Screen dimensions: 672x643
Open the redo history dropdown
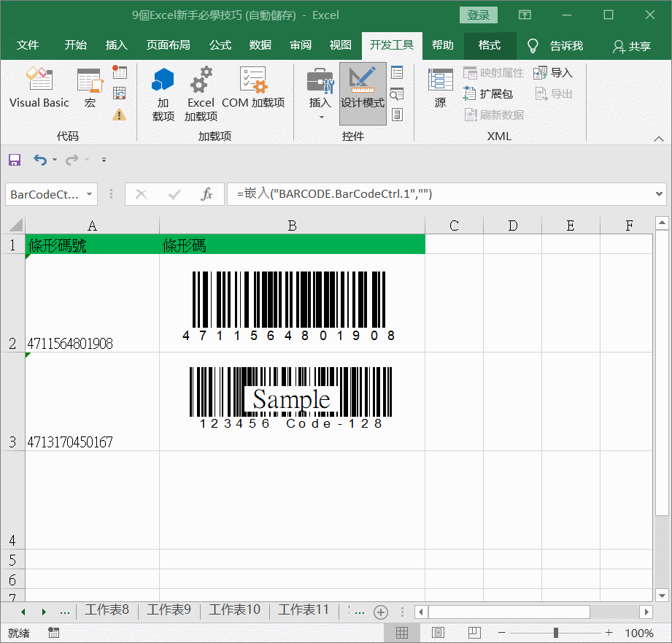tap(87, 160)
